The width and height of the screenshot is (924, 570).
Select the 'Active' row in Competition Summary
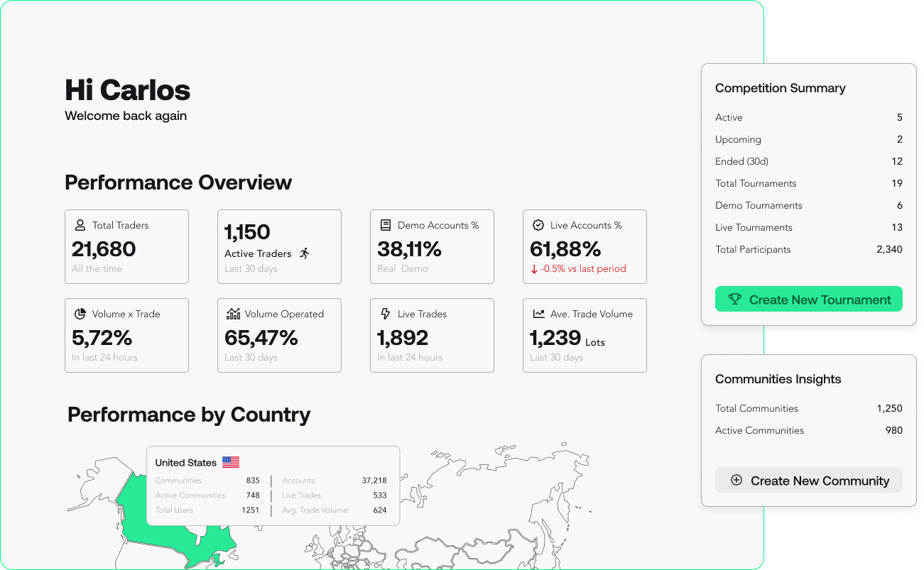(809, 118)
